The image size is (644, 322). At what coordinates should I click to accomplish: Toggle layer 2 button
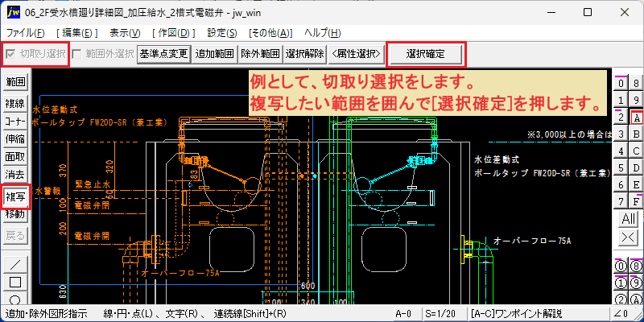(x=621, y=118)
